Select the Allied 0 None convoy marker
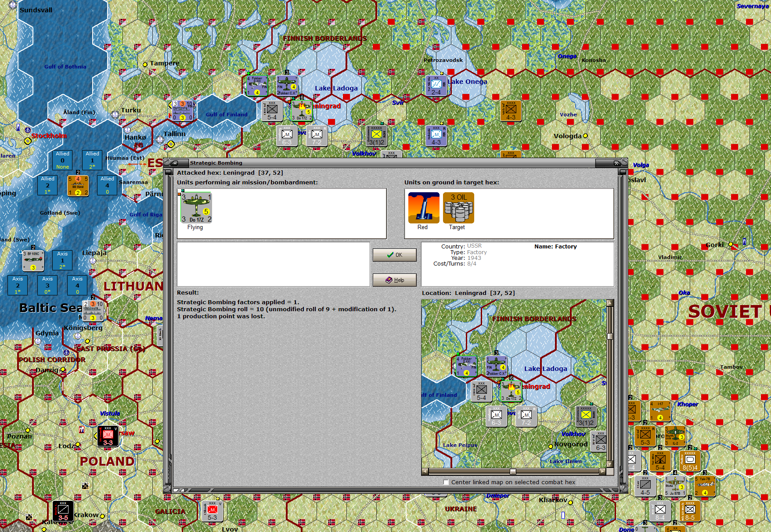Viewport: 771px width, 532px height. (x=62, y=160)
